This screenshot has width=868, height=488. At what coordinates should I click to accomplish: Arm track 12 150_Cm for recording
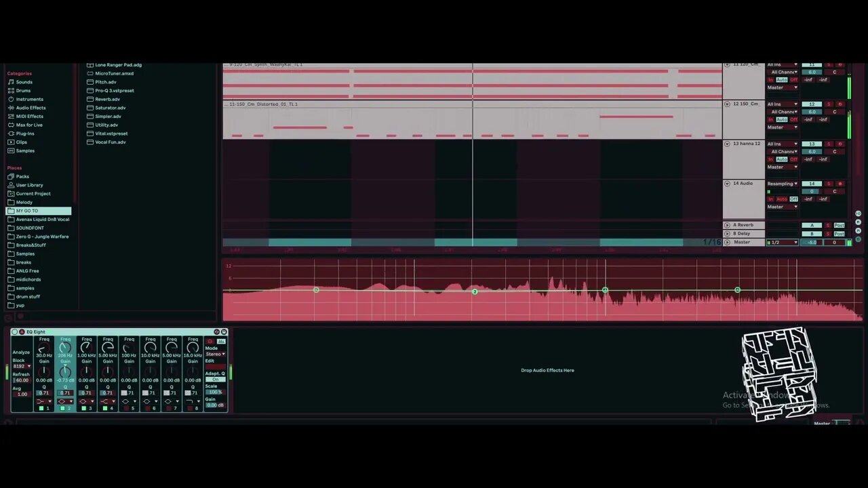840,104
